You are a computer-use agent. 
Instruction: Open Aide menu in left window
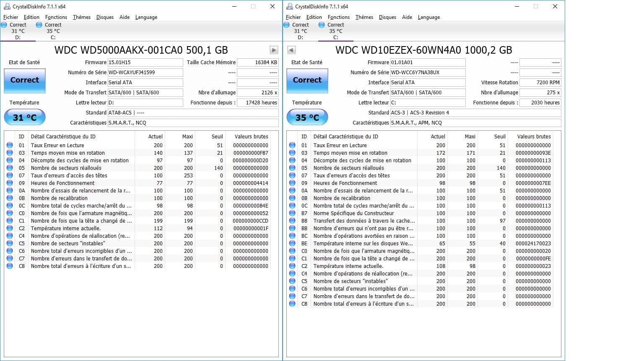tap(125, 17)
